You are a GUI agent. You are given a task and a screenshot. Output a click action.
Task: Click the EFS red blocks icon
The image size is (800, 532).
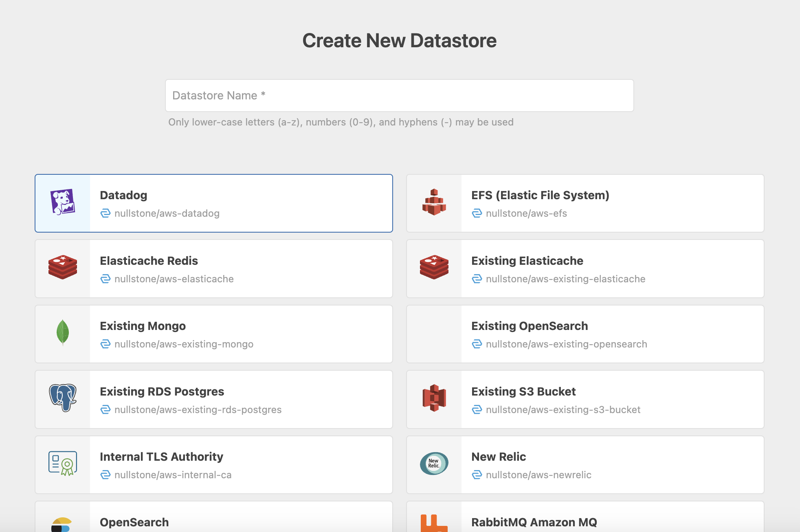tap(434, 203)
